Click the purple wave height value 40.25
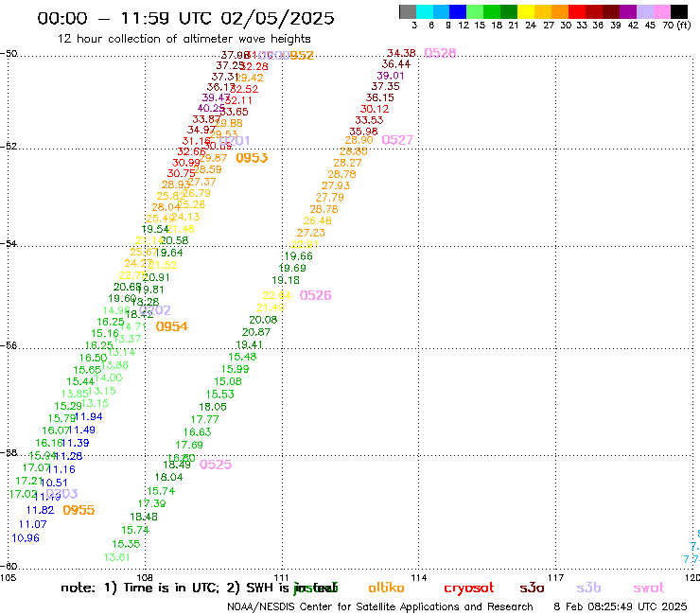The width and height of the screenshot is (700, 615). pos(211,108)
